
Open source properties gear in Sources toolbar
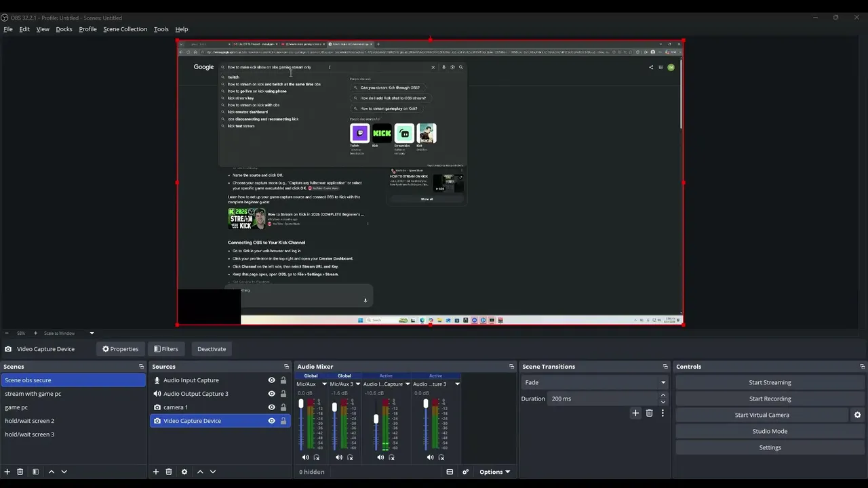(184, 472)
